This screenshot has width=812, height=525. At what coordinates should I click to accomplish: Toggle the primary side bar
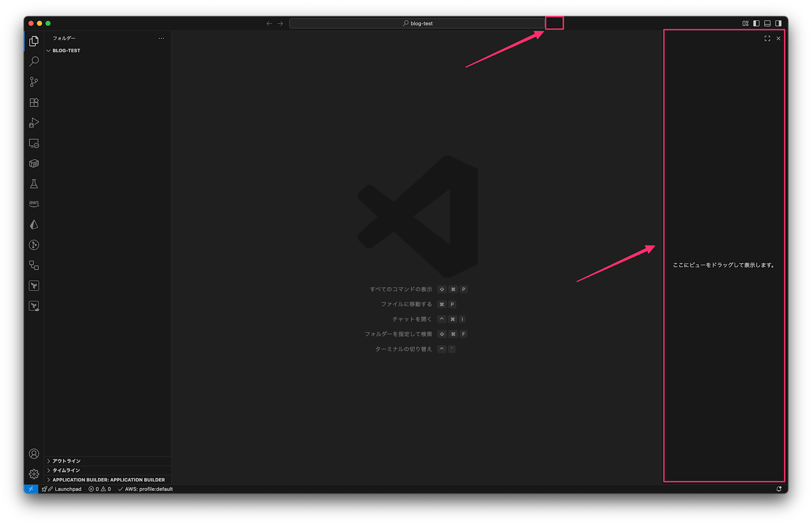[756, 24]
